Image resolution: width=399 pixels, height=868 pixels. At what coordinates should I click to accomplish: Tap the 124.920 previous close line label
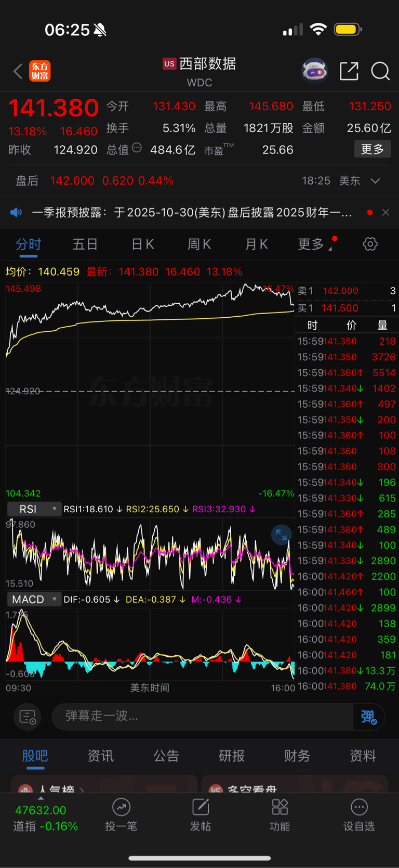pos(23,391)
